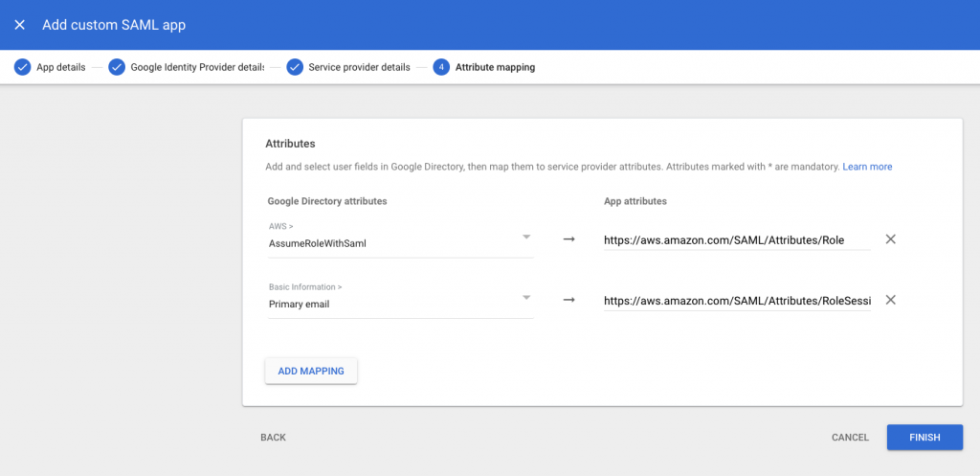The image size is (980, 476).
Task: Close the Add custom SAML app dialog
Action: [x=19, y=25]
